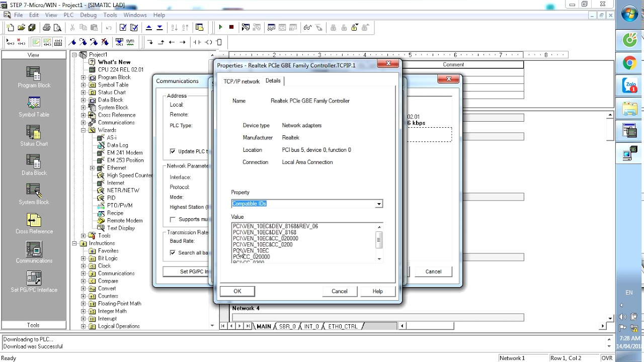Click the dark red STOP icon

231,27
